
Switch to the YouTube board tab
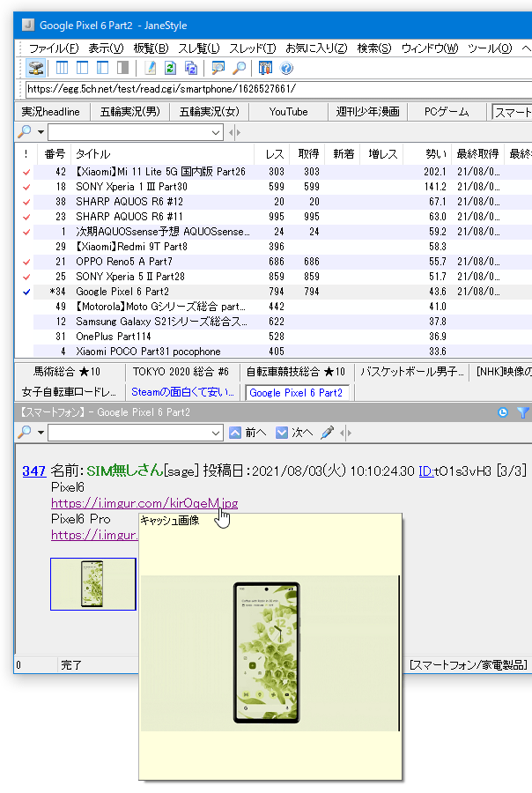[x=288, y=112]
